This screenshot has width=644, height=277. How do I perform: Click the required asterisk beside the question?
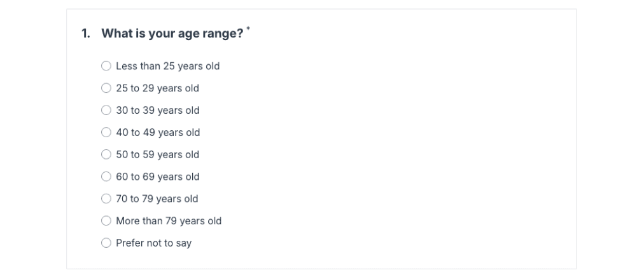(x=248, y=29)
